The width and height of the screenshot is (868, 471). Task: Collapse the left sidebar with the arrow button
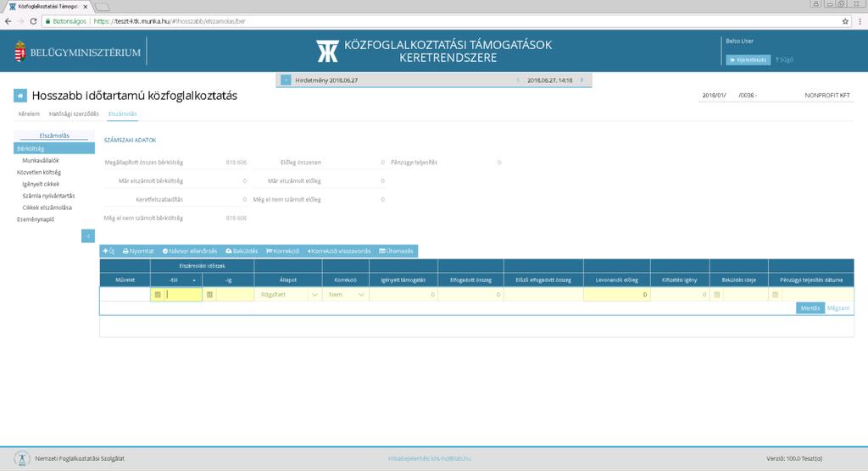click(88, 235)
